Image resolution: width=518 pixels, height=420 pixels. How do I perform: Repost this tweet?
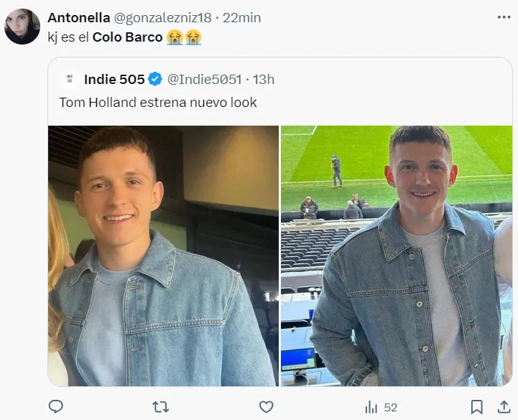[161, 406]
